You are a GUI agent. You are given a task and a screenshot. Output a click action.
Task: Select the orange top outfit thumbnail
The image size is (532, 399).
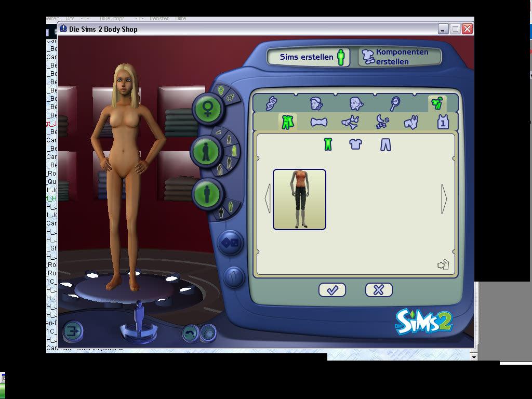coord(299,199)
